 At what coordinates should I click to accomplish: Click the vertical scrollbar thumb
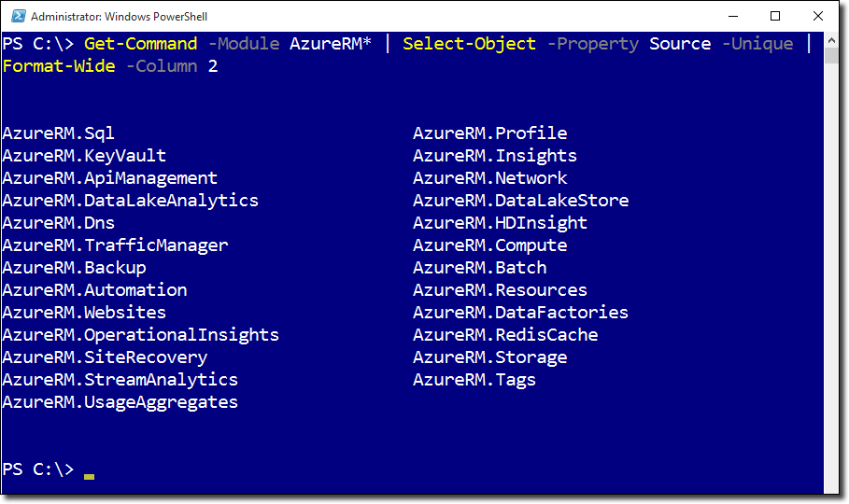point(831,56)
